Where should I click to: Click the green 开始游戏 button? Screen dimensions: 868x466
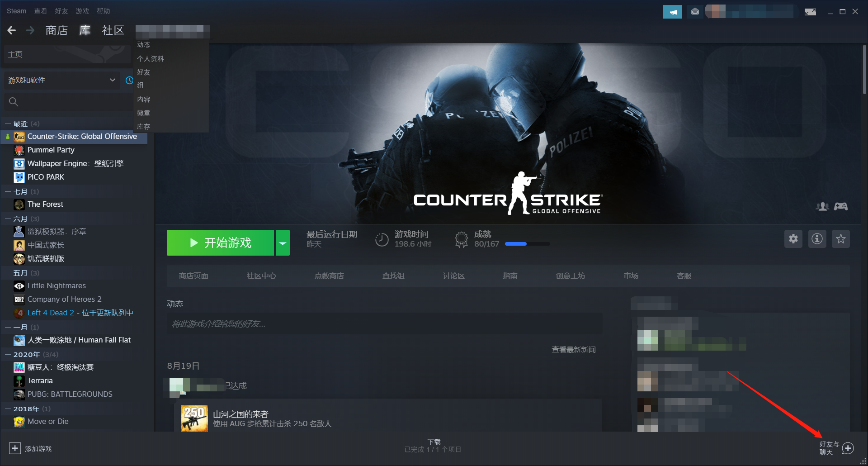click(220, 243)
